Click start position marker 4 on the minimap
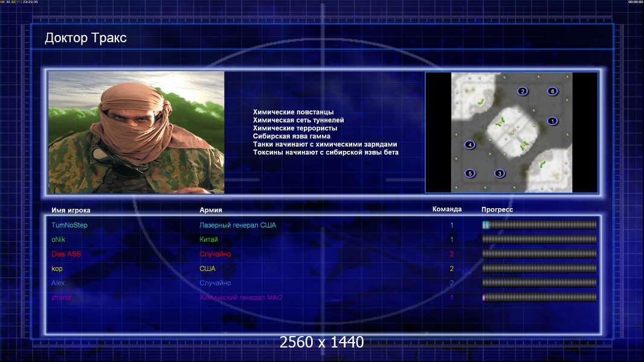Image resolution: width=644 pixels, height=362 pixels. pos(470,145)
